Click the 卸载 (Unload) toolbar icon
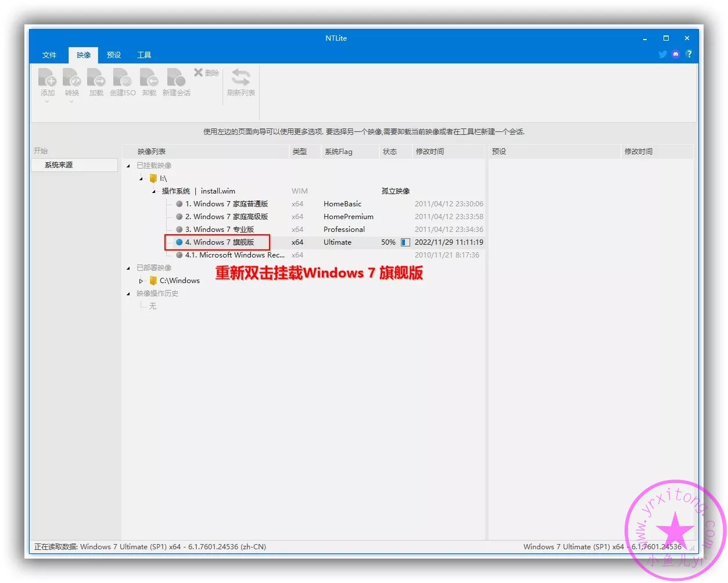The width and height of the screenshot is (728, 583). coord(149,77)
